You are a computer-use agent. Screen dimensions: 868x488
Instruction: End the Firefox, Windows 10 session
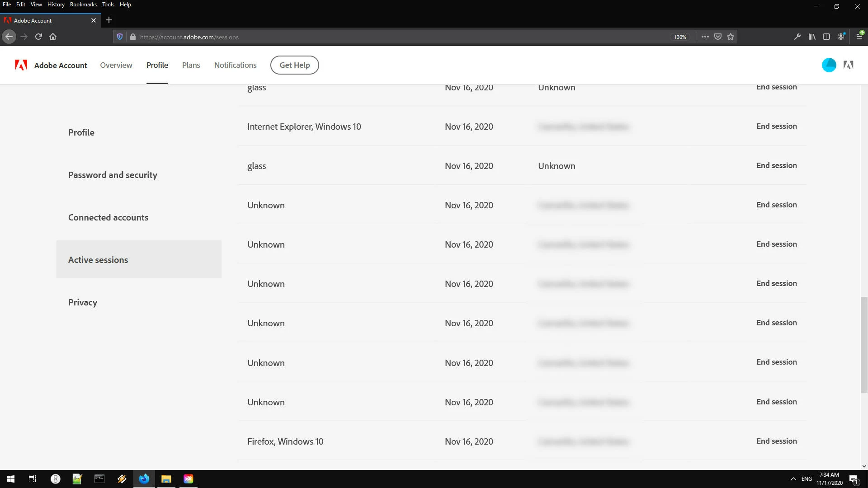point(776,441)
